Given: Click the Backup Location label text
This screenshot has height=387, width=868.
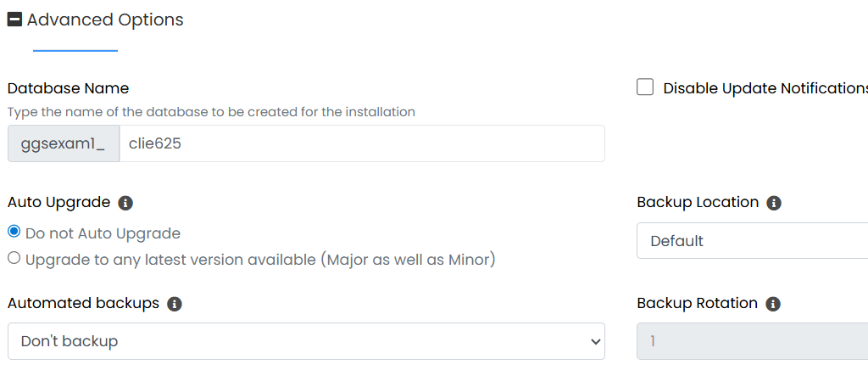Looking at the screenshot, I should tap(698, 202).
